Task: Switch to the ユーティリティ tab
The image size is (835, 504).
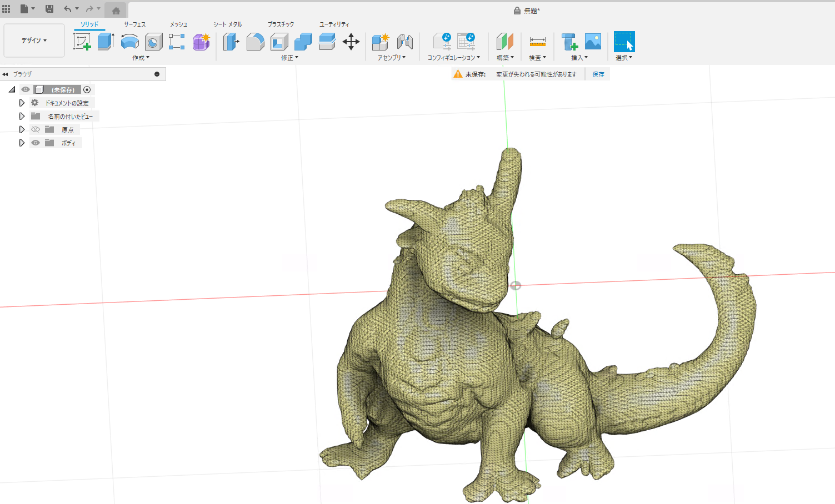Action: point(334,24)
